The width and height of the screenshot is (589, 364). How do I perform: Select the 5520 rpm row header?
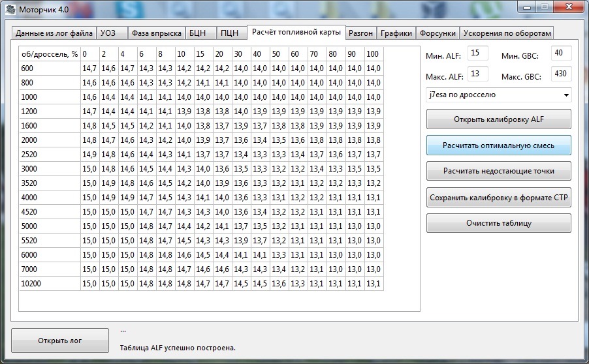[50, 241]
